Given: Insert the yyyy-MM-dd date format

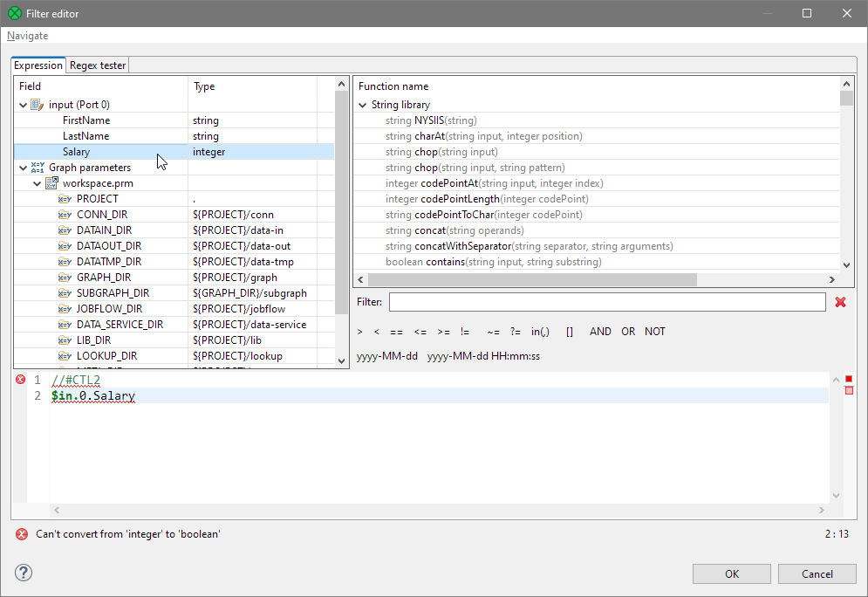Looking at the screenshot, I should pyautogui.click(x=386, y=356).
